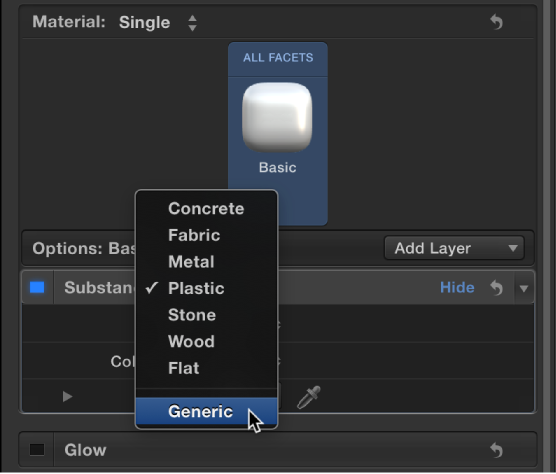Select the ALL FACETS header
Image resolution: width=556 pixels, height=474 pixels.
pos(278,57)
